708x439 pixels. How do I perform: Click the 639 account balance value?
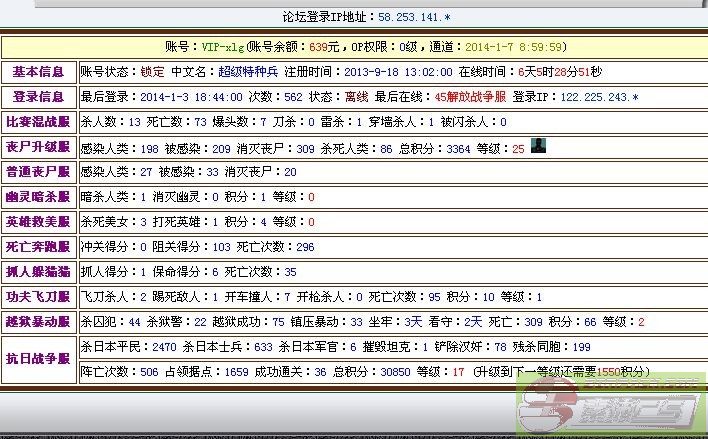click(319, 47)
